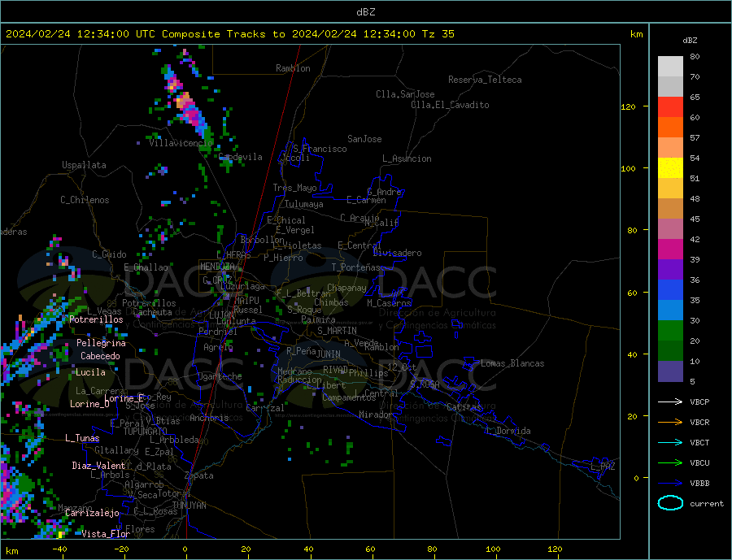Click the 'Zapata' label on map
732x560 pixels.
click(199, 476)
